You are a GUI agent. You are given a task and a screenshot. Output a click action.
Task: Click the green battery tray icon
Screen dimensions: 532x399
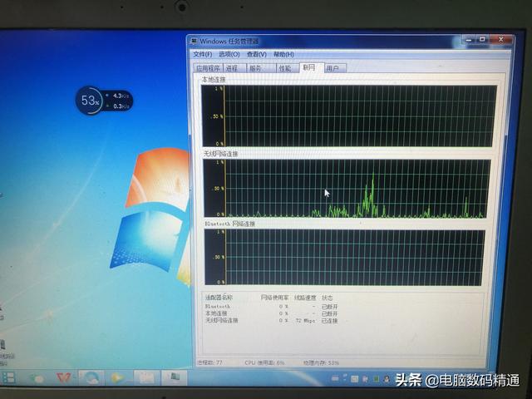click(x=376, y=379)
